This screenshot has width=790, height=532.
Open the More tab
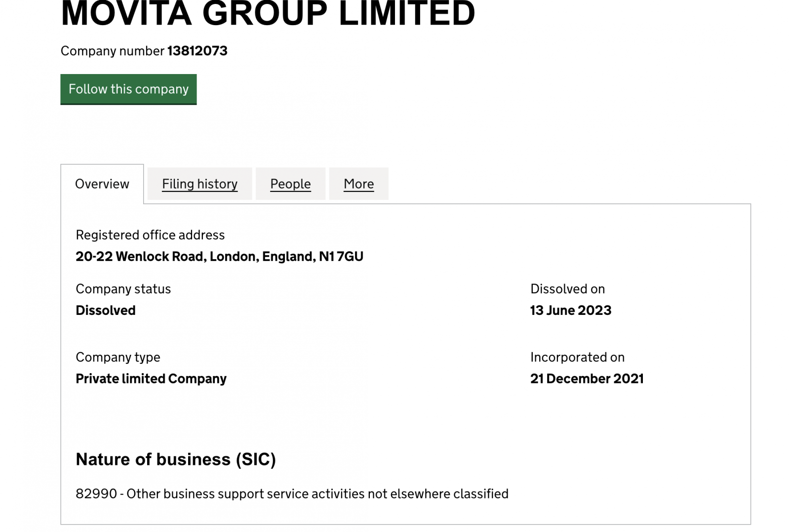click(x=358, y=184)
